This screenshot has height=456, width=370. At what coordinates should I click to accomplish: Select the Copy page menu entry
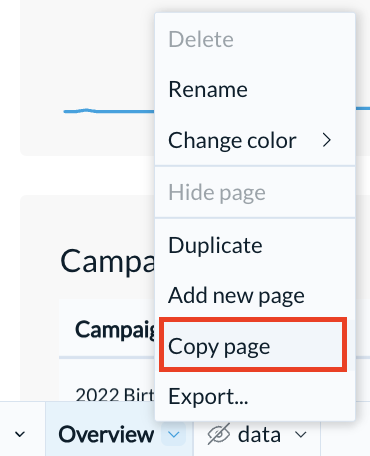tap(255, 346)
